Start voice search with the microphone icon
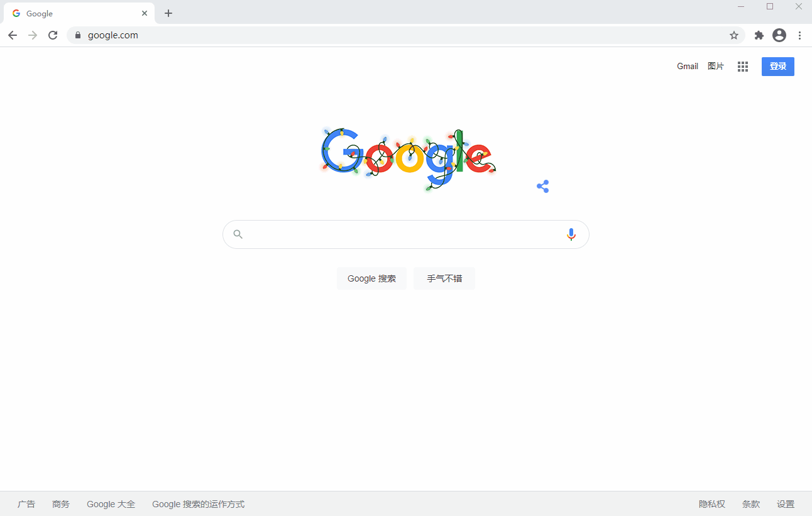Screen dimensions: 812x516 pos(571,234)
